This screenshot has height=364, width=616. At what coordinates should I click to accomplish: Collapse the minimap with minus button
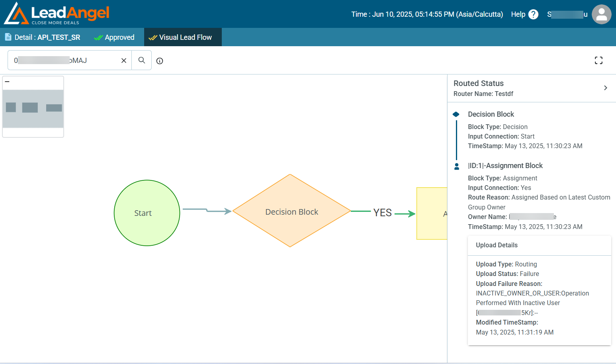point(7,82)
